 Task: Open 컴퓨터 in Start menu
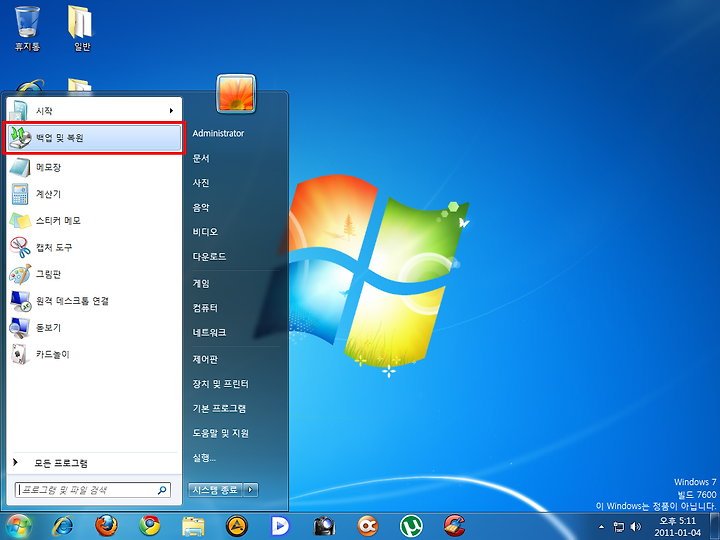205,308
